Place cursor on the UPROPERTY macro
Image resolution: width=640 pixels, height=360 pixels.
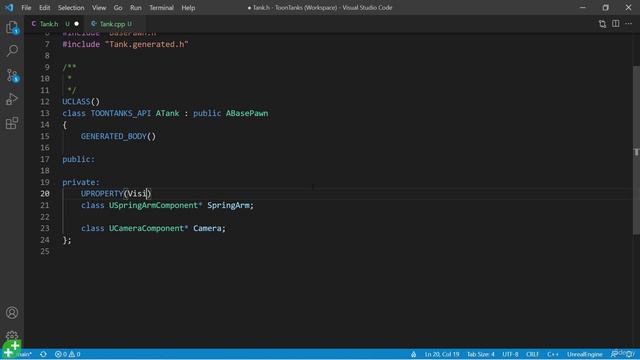(102, 193)
